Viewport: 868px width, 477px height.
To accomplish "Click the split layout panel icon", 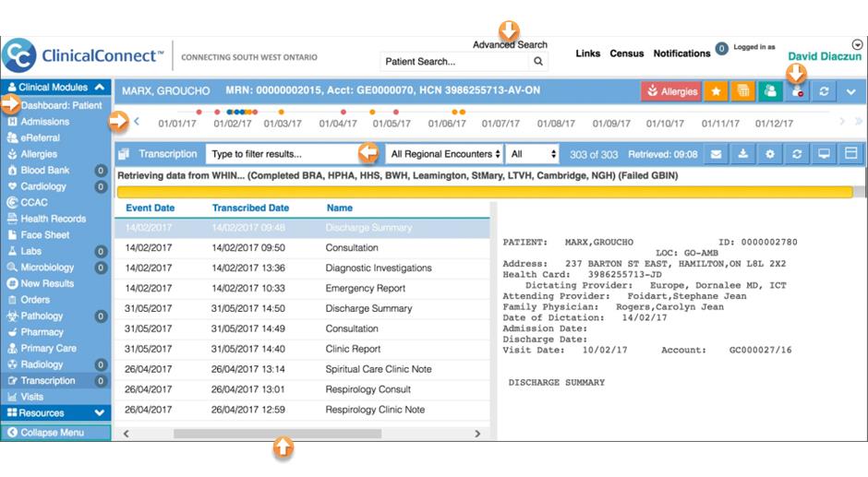I will click(x=850, y=154).
